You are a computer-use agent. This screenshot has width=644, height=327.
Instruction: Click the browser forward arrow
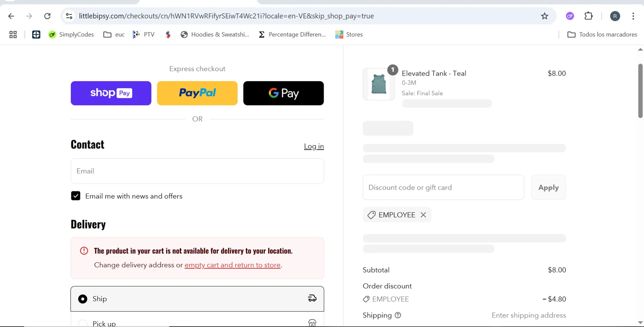29,16
